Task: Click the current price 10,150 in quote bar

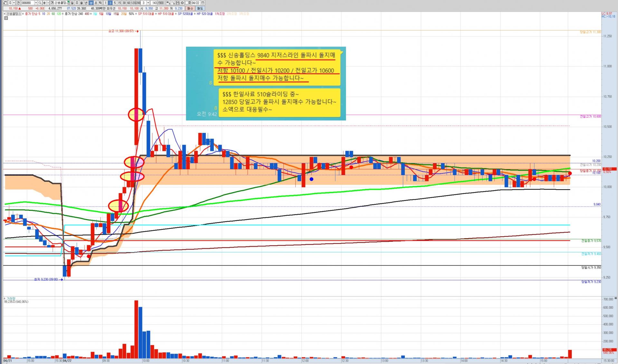Action: pos(13,8)
